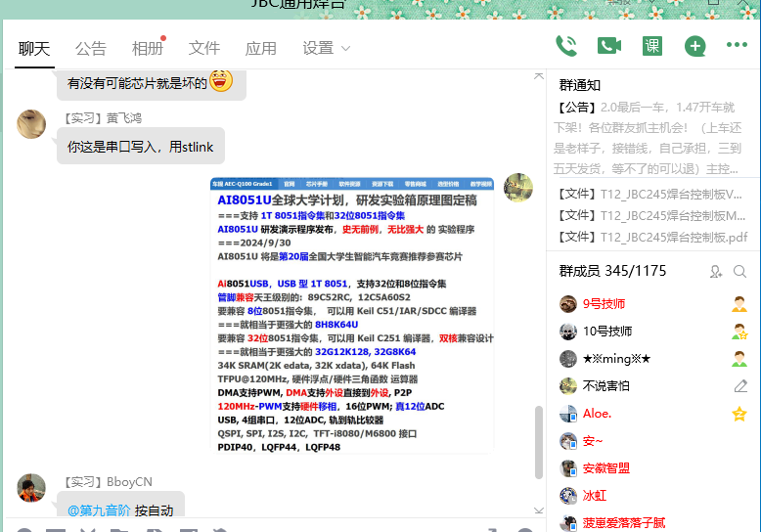Image resolution: width=761 pixels, height=532 pixels.
Task: Click the add member icon beside 群成员
Action: click(716, 271)
